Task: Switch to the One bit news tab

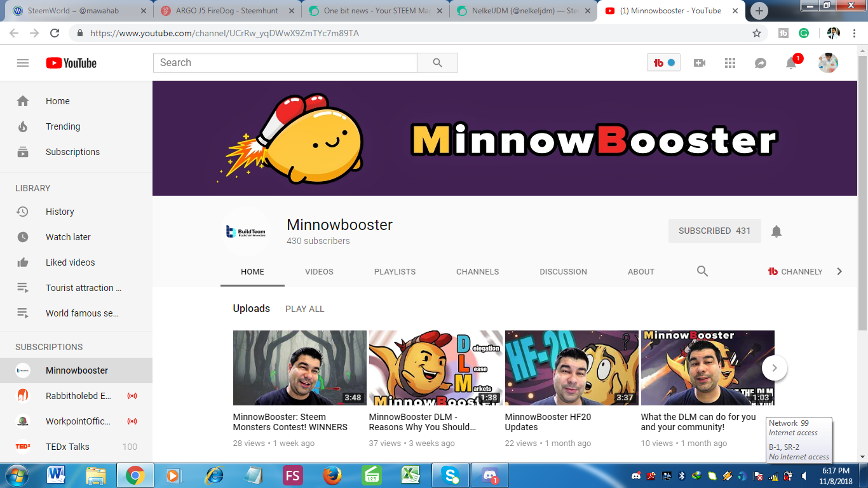Action: pos(375,11)
